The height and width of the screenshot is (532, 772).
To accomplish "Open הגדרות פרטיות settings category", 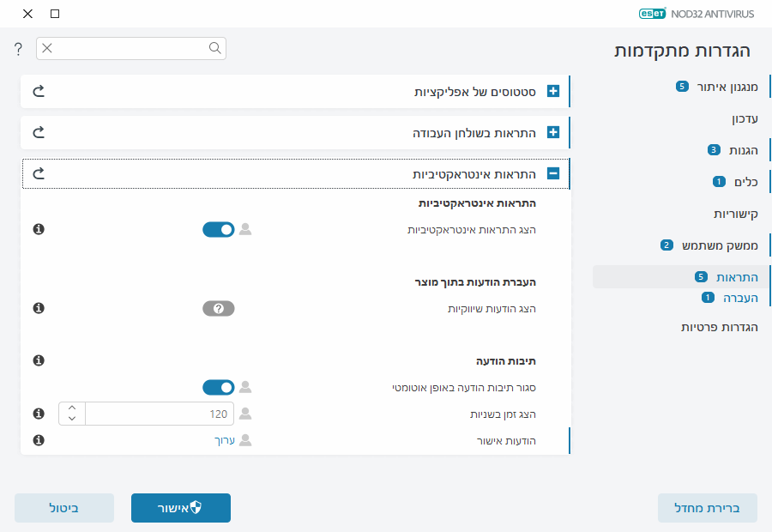I will point(720,327).
